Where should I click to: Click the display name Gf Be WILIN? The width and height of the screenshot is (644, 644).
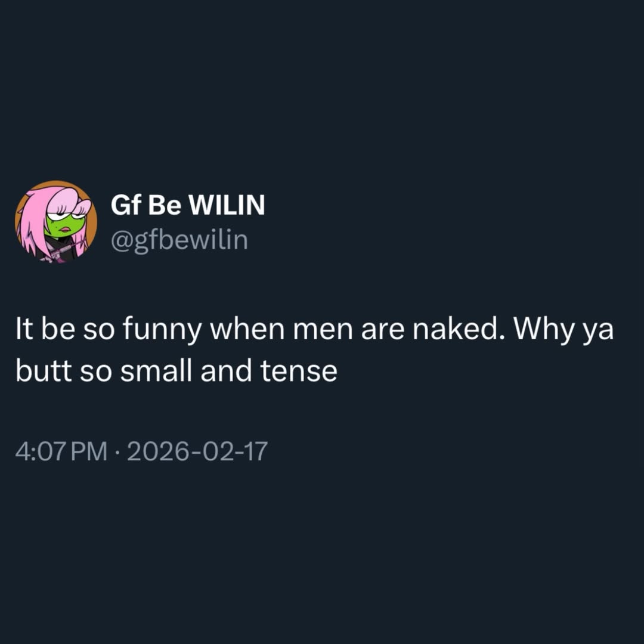188,205
